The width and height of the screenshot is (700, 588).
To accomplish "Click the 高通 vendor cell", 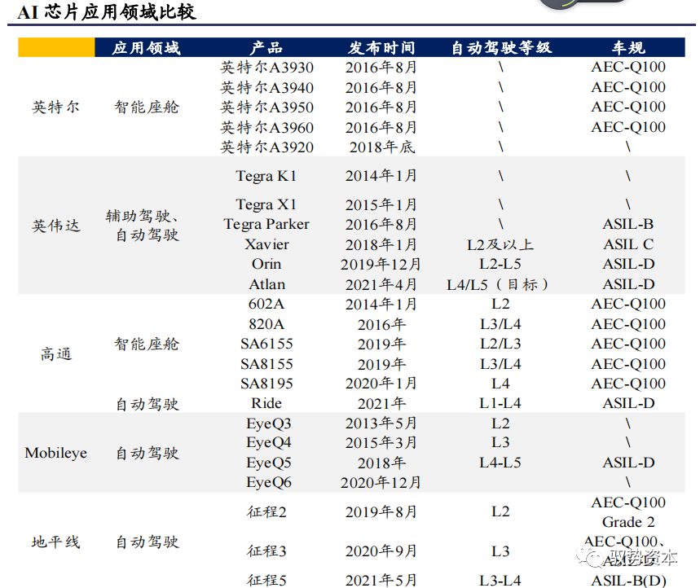I will (x=55, y=354).
